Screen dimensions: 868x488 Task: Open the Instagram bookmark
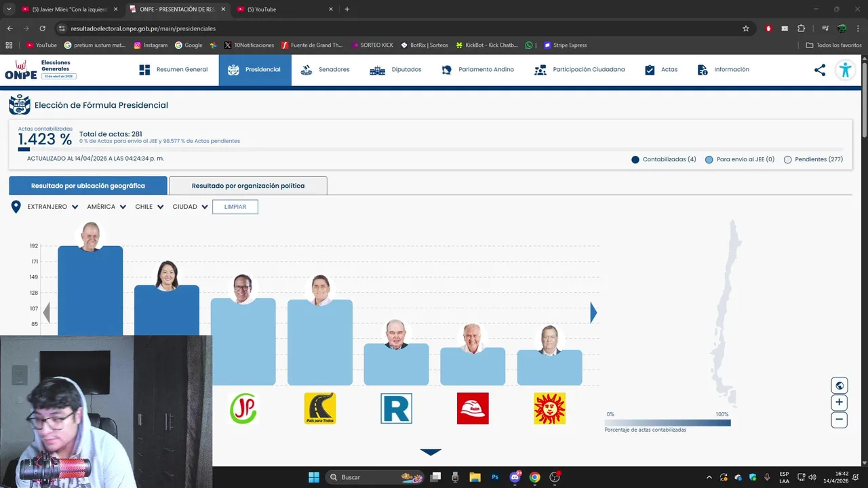151,45
